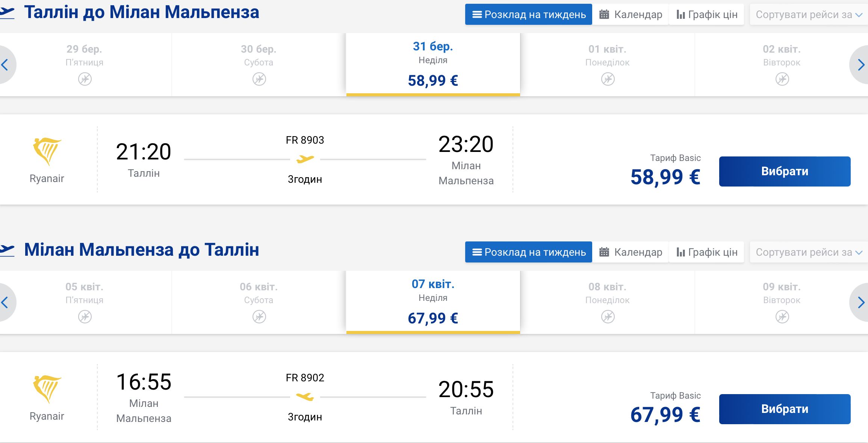Choose the 58,99 € flight with Вибрати
868x443 pixels.
point(785,171)
